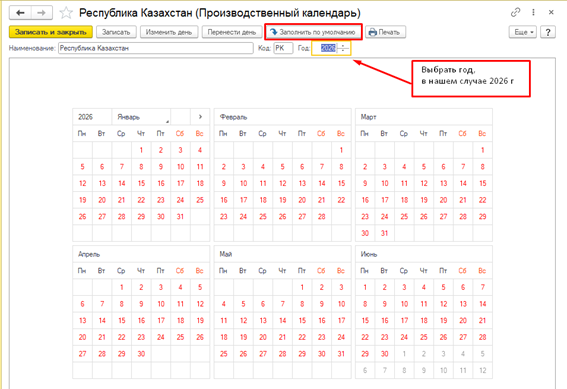Select January 1 in the calendar
The width and height of the screenshot is (567, 389).
tap(141, 150)
